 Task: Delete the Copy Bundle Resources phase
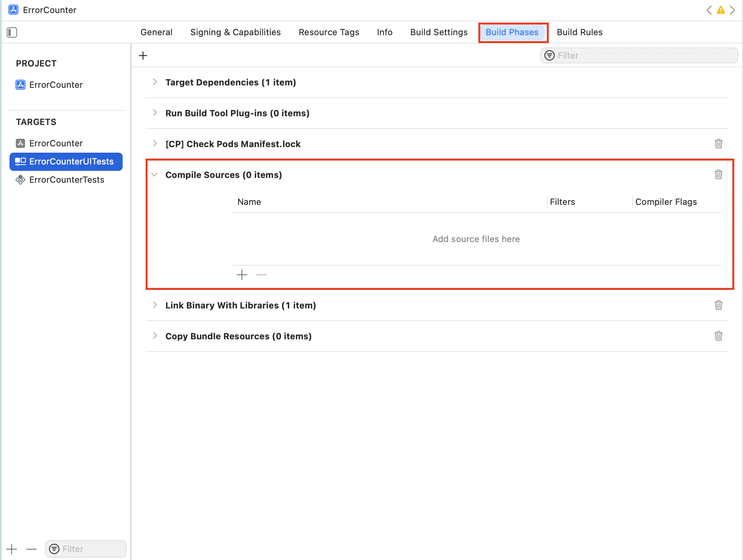coord(719,336)
